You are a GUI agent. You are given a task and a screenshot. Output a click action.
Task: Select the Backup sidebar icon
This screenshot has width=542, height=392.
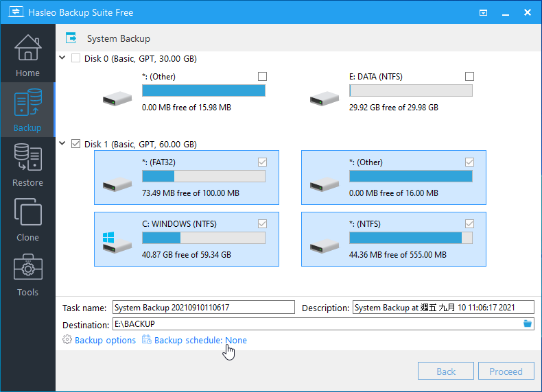pyautogui.click(x=27, y=110)
